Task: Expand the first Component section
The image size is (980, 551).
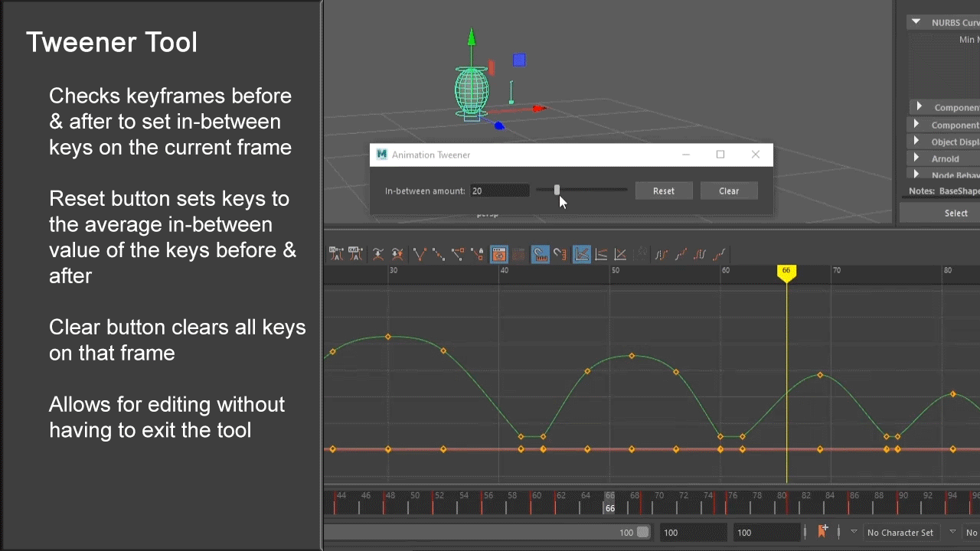Action: (918, 107)
